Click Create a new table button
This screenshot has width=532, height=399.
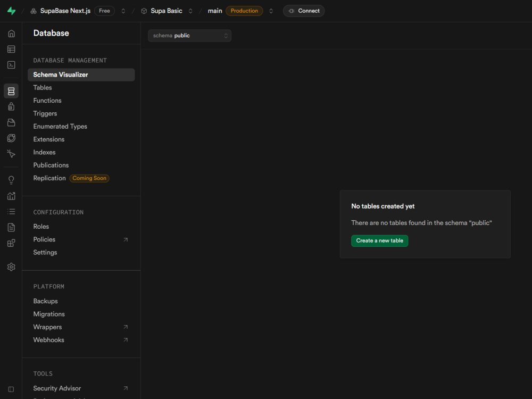(379, 240)
